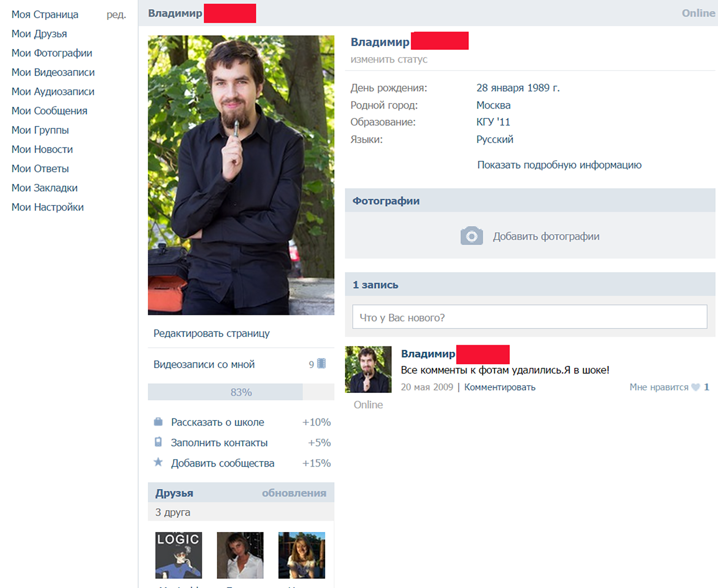Click the large profile photo
The width and height of the screenshot is (718, 588).
tap(241, 175)
